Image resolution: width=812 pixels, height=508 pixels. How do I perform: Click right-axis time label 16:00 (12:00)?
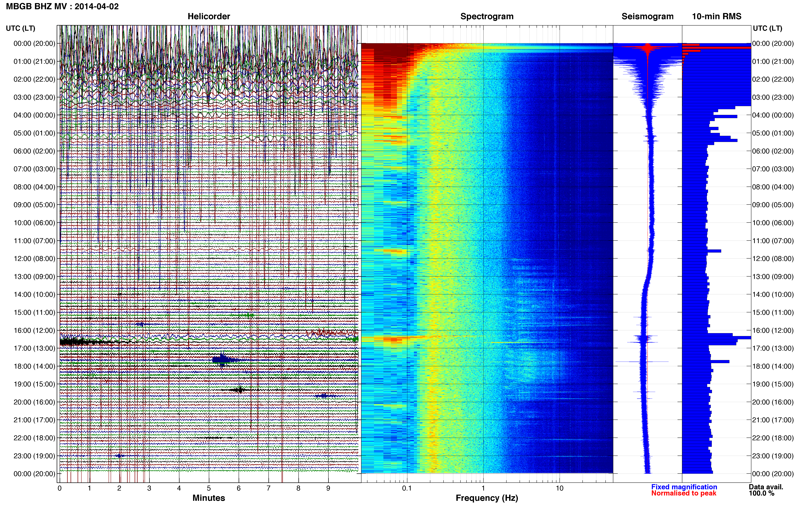[773, 330]
